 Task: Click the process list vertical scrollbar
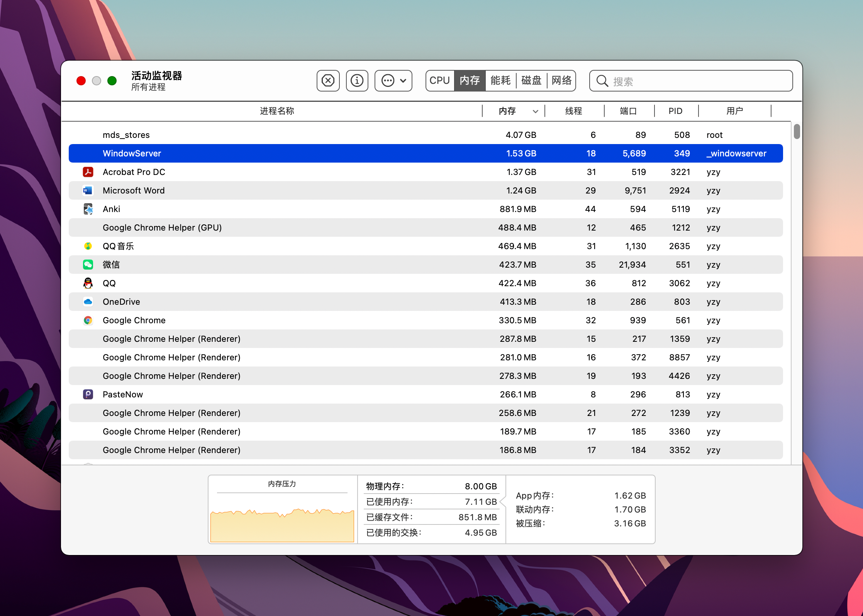[x=797, y=132]
